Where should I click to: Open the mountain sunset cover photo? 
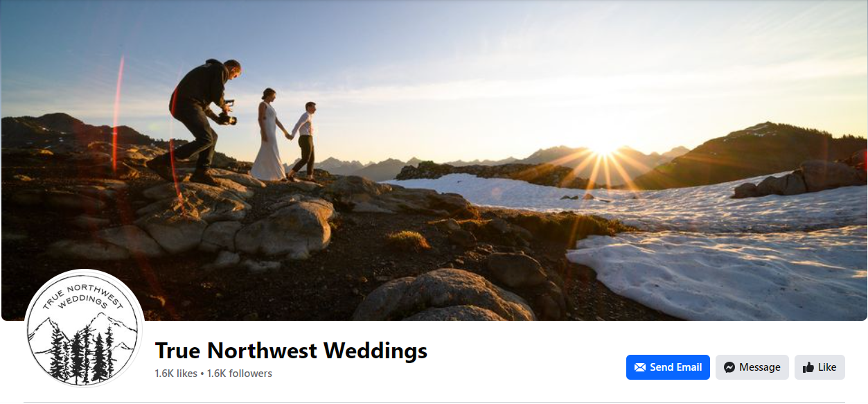tap(434, 160)
